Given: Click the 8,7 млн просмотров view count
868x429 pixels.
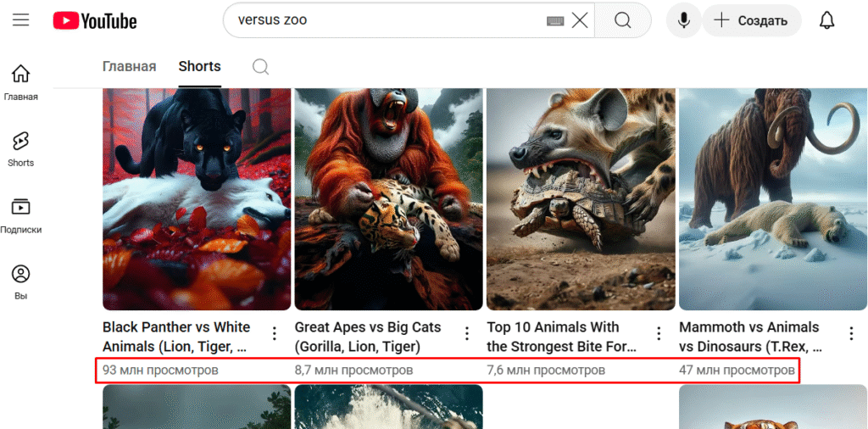Looking at the screenshot, I should point(353,370).
